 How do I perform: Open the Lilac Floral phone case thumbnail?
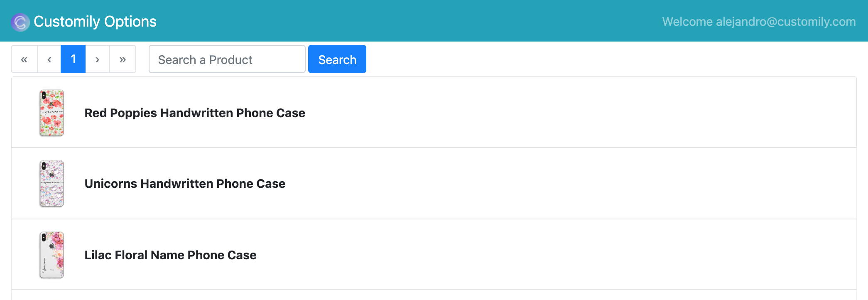tap(52, 255)
